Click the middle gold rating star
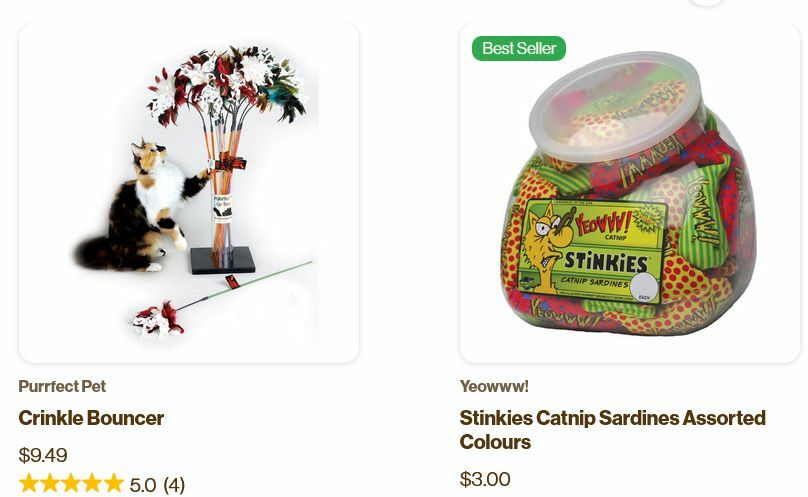 (x=71, y=484)
